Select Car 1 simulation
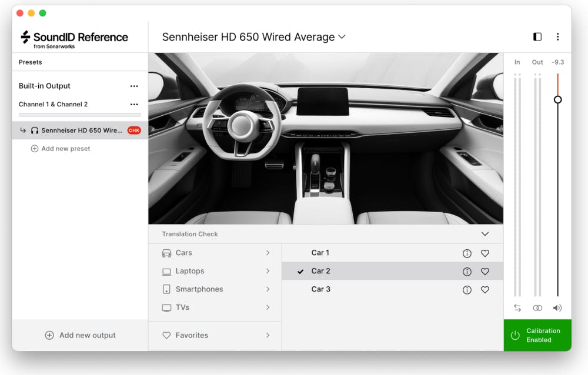 392,253
